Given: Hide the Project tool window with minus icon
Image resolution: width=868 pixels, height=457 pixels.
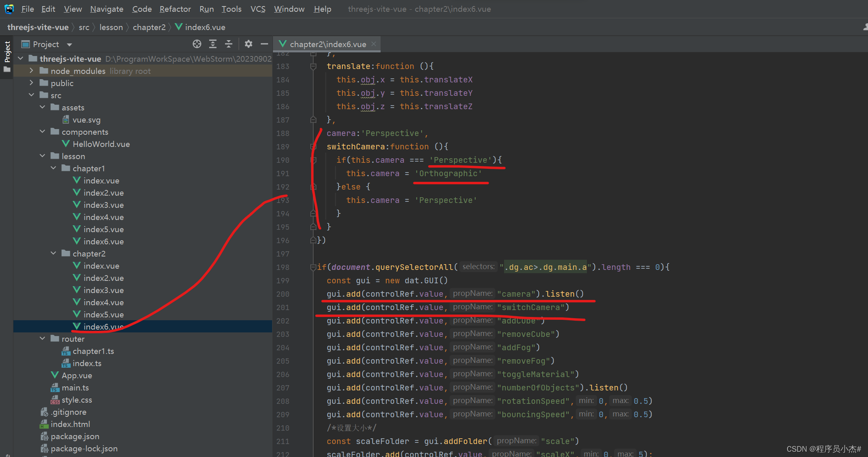Looking at the screenshot, I should point(264,44).
